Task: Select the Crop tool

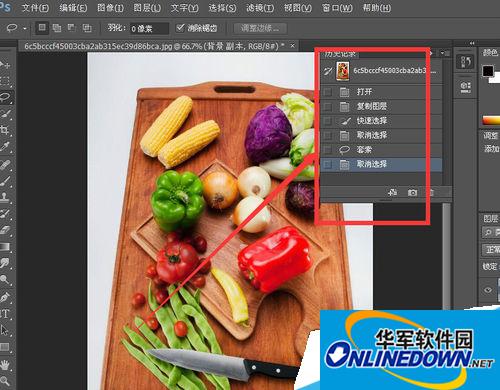Action: pos(5,130)
